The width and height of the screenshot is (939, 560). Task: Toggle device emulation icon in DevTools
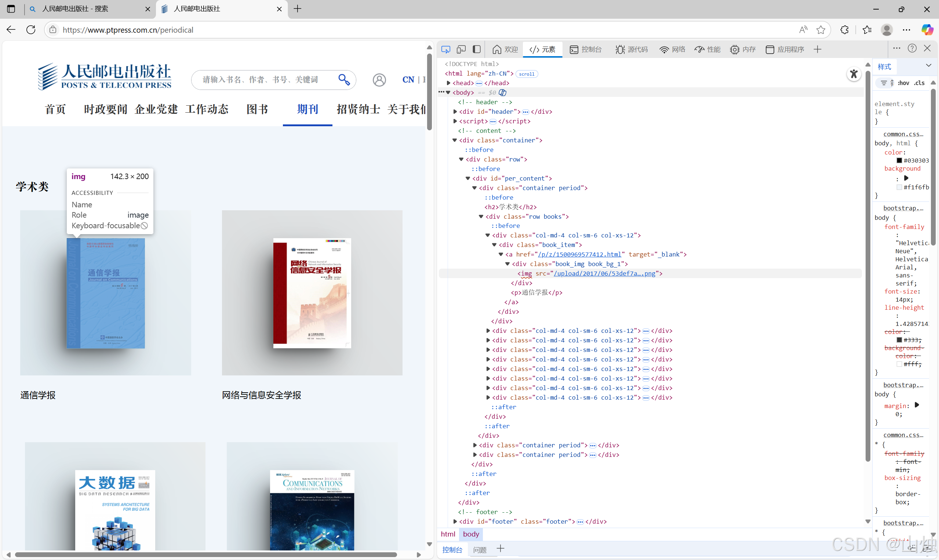pos(461,50)
